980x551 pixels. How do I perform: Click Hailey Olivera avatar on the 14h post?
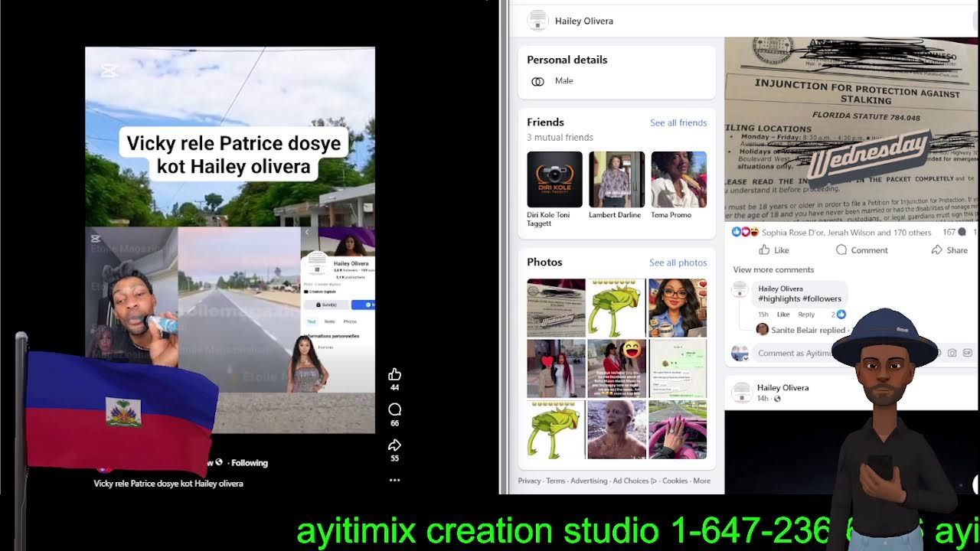tap(741, 393)
